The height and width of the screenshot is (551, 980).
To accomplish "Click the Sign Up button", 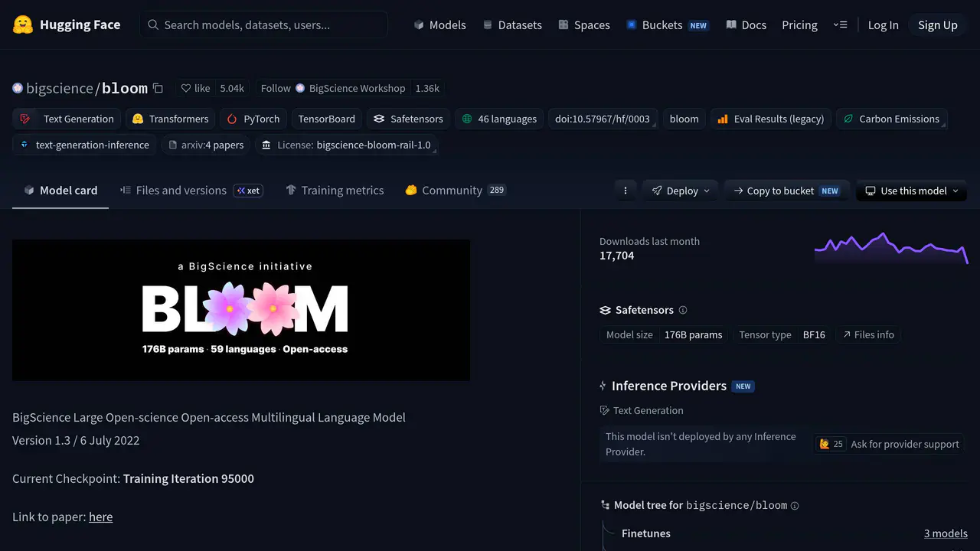I will [938, 24].
